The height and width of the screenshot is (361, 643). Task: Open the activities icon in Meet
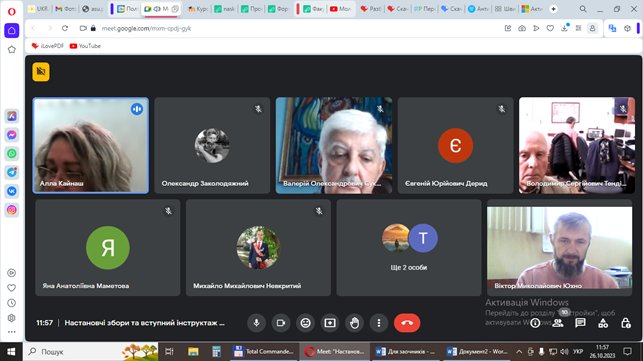click(603, 323)
